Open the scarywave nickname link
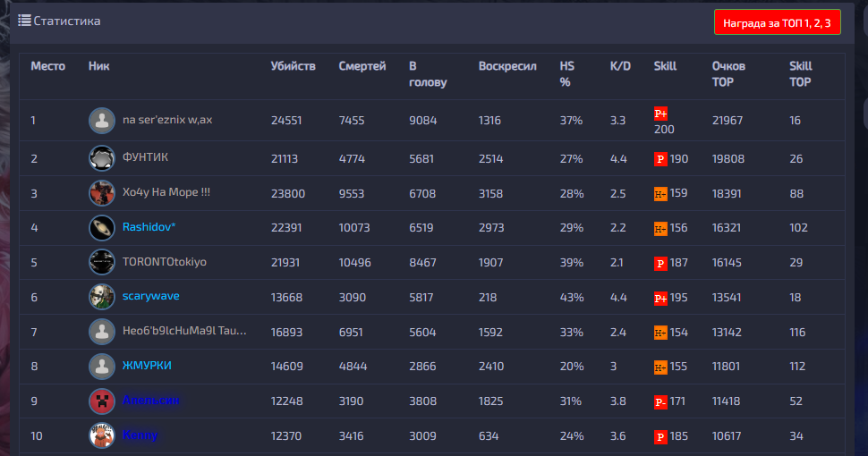The height and width of the screenshot is (456, 868). pyautogui.click(x=150, y=296)
